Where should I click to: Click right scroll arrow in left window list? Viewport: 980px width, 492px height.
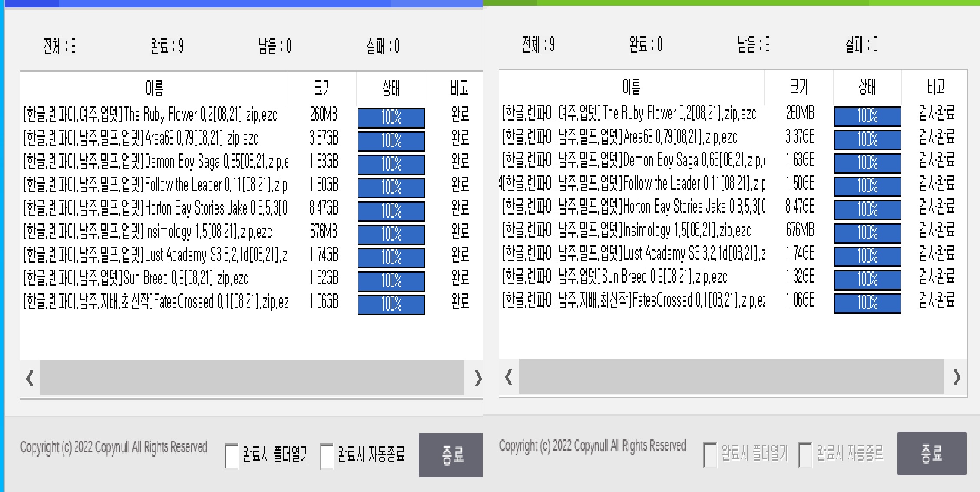477,378
